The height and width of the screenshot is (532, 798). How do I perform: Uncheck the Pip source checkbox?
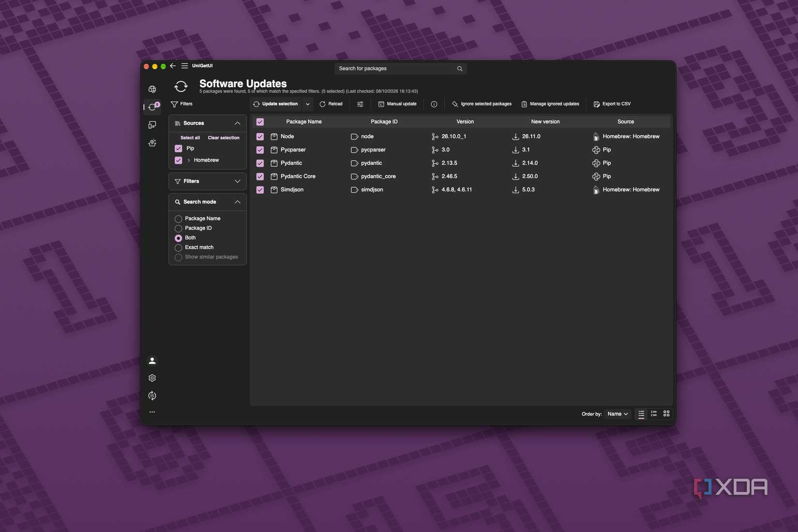[x=178, y=148]
